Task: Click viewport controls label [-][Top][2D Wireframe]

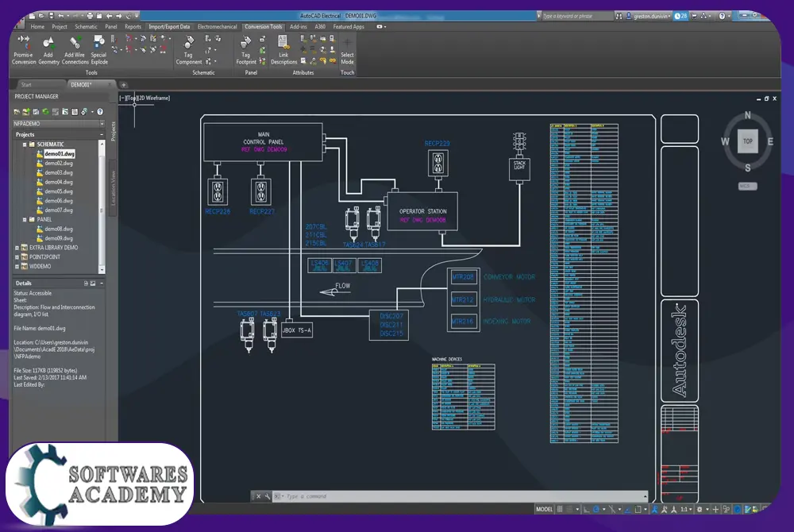Action: (145, 98)
